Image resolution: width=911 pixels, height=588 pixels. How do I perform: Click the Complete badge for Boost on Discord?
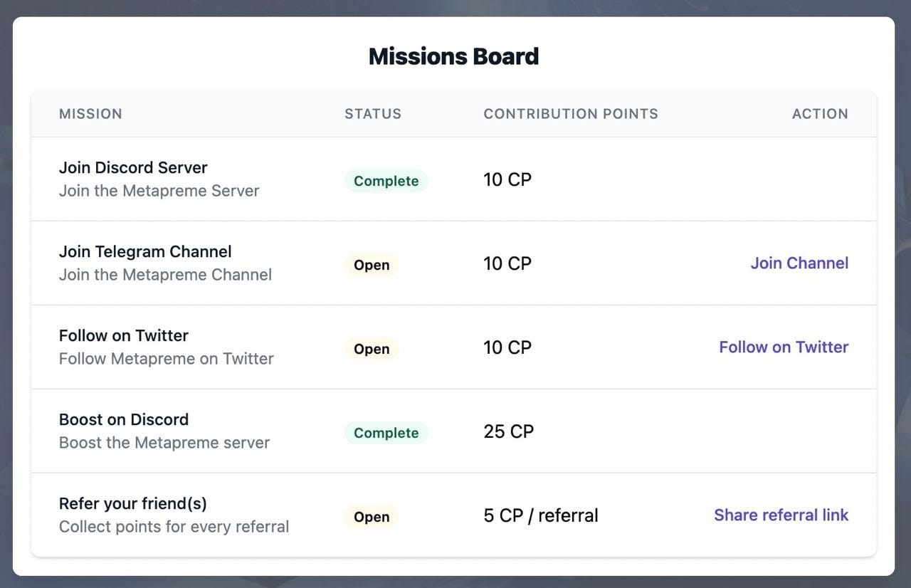(386, 433)
